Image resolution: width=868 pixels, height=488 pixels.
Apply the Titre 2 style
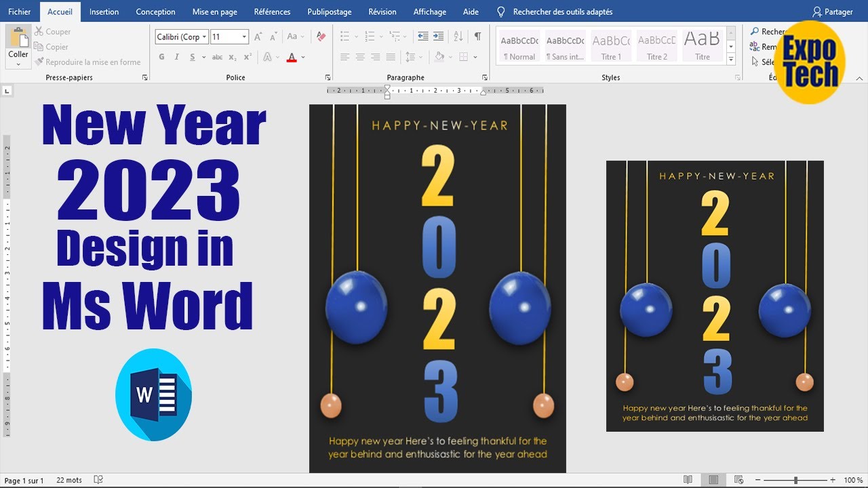pos(657,47)
